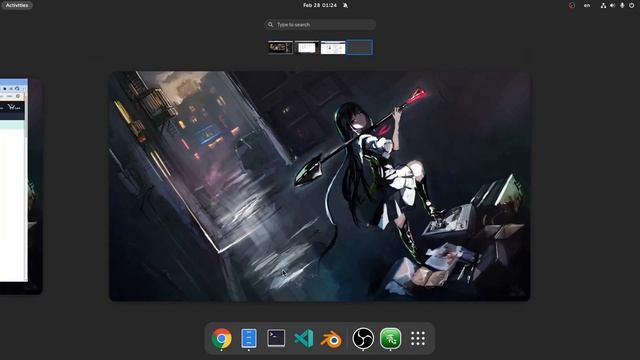The height and width of the screenshot is (360, 640).
Task: Open the power menu icon
Action: click(x=631, y=5)
